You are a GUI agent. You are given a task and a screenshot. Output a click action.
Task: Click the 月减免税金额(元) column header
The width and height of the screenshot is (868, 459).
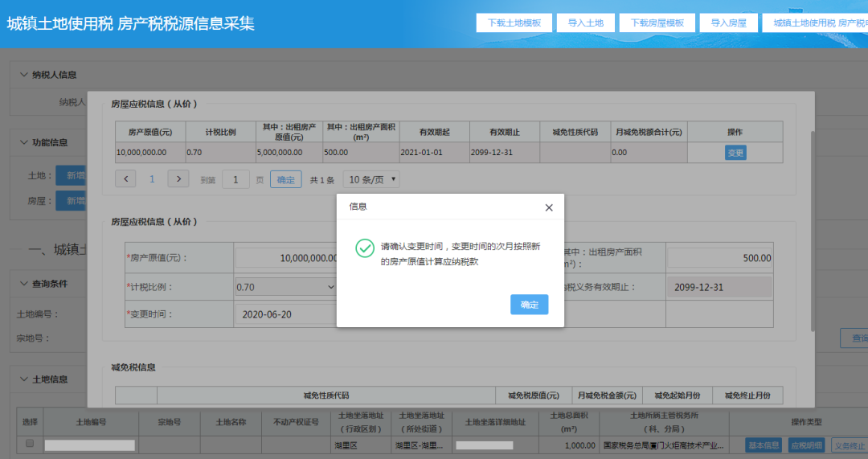[607, 395]
